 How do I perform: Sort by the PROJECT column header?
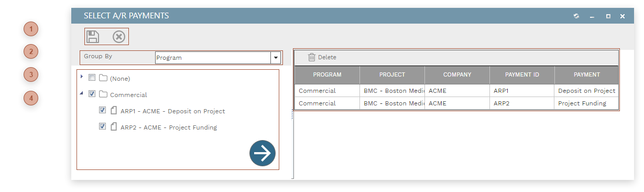[x=392, y=75]
